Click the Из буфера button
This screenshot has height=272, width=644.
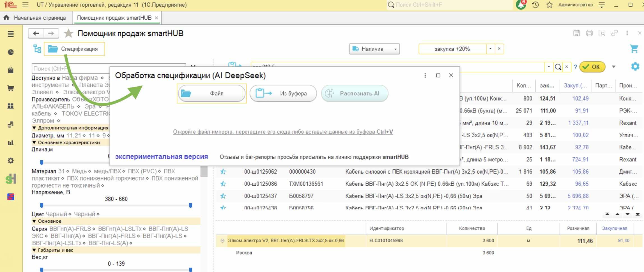pyautogui.click(x=283, y=93)
